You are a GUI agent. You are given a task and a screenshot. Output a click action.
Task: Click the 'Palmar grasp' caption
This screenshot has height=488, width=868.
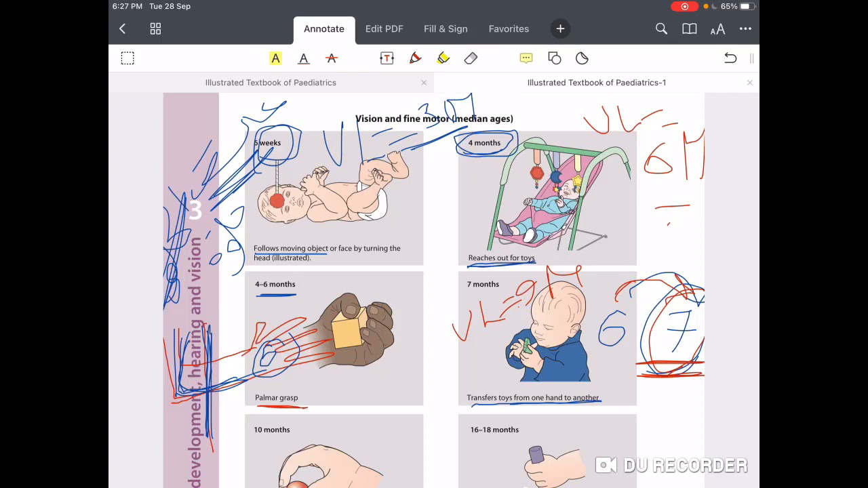[x=276, y=398]
